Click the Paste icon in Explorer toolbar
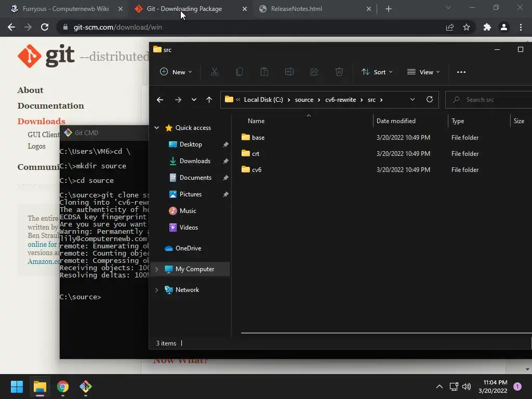 point(264,72)
